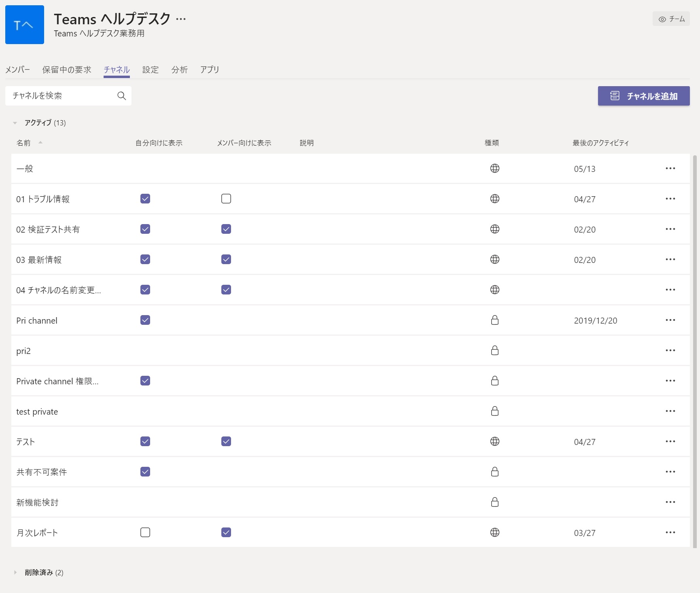Click チャネルを追加 button
Screen dimensions: 700x593
tap(644, 96)
